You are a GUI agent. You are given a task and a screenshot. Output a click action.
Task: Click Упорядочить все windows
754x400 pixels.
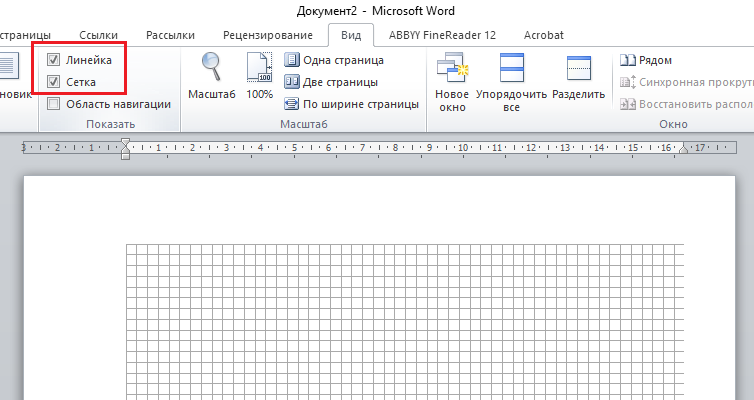pyautogui.click(x=511, y=82)
